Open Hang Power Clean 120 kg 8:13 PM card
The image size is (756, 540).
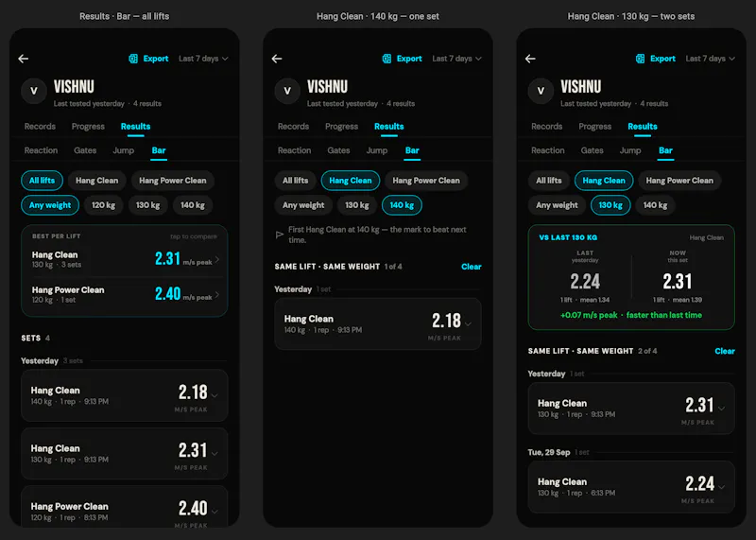(x=125, y=507)
